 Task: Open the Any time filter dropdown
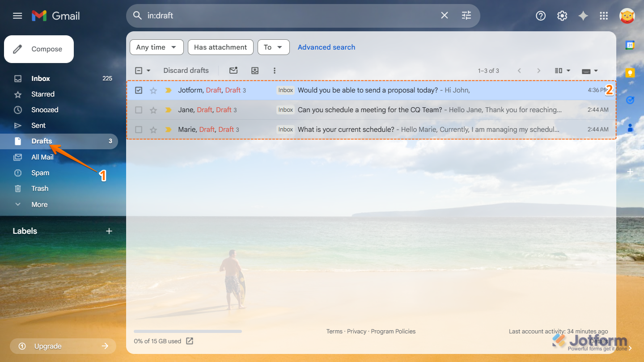[157, 47]
